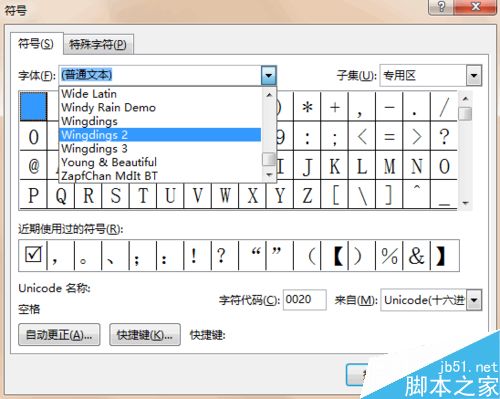Pick the 】 bracket recent symbol
The image size is (500, 399).
(445, 255)
